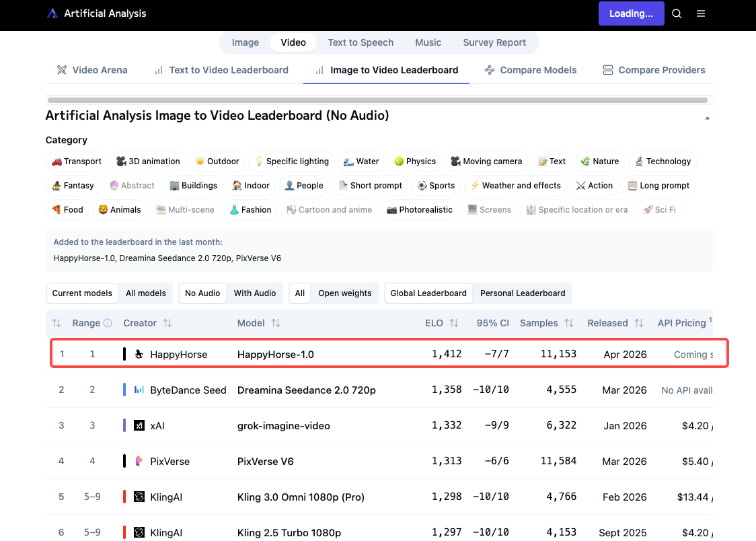Toggle the Photorealistic category chip
The image size is (756, 541).
[x=420, y=210]
